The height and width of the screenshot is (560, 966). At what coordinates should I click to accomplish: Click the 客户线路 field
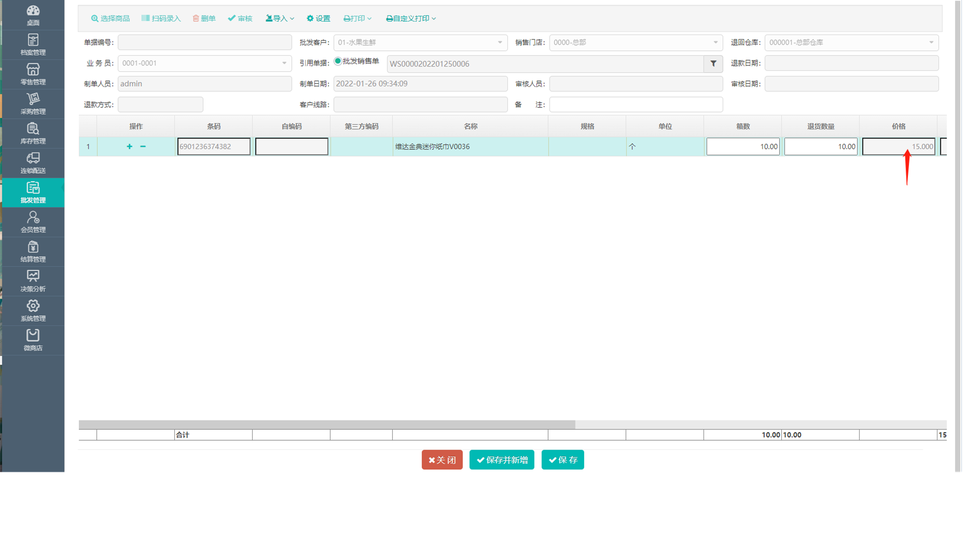coord(420,105)
